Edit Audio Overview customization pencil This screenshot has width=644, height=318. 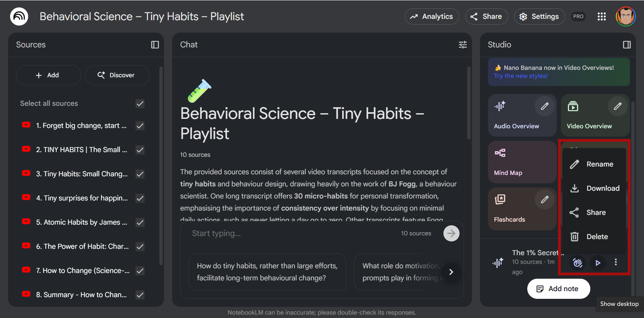click(x=544, y=106)
